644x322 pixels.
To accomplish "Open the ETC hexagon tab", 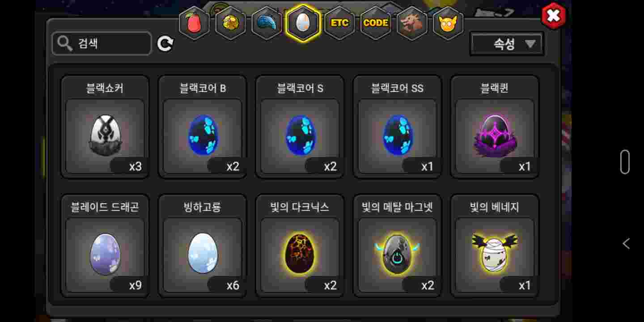I will coord(339,23).
